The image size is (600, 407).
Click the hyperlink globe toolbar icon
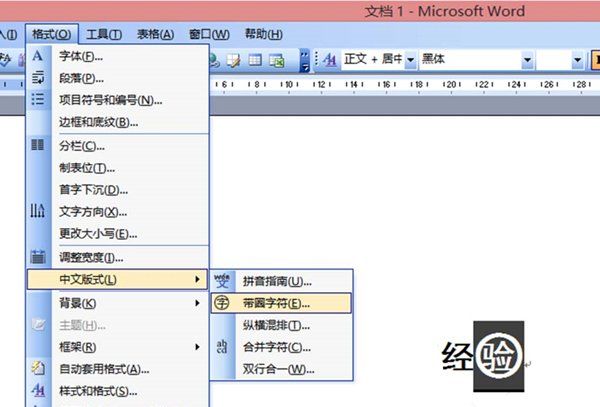click(x=214, y=60)
